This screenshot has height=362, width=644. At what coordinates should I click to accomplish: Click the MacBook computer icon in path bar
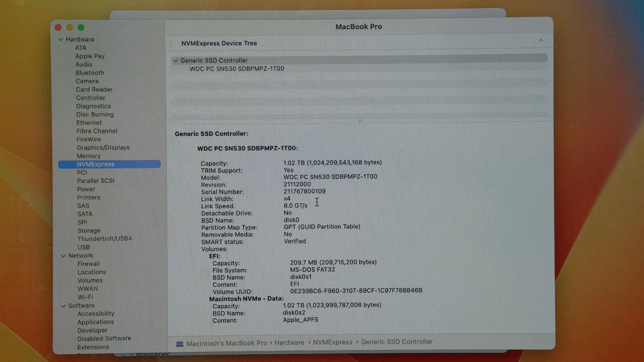tap(180, 344)
